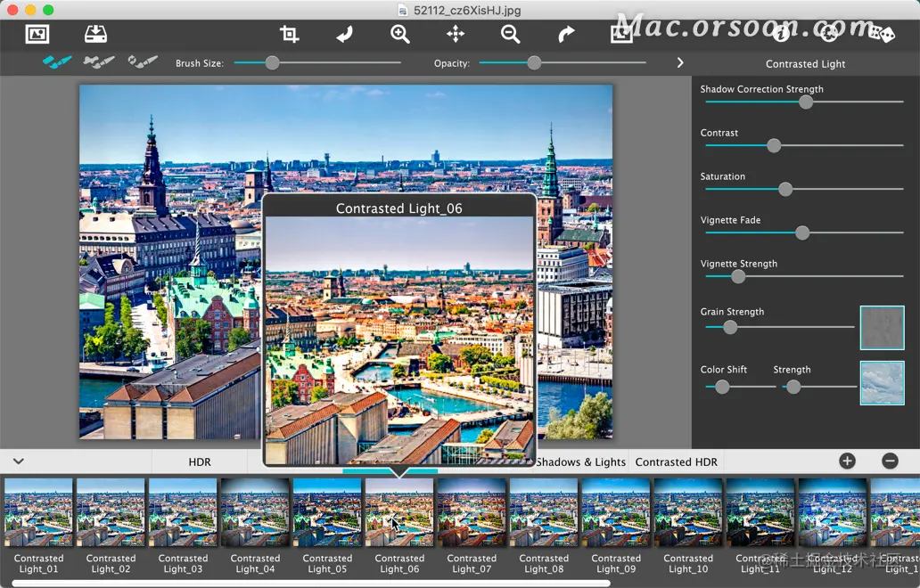The width and height of the screenshot is (920, 588).
Task: Apply the Contrasted Light_02 preset
Action: [111, 512]
